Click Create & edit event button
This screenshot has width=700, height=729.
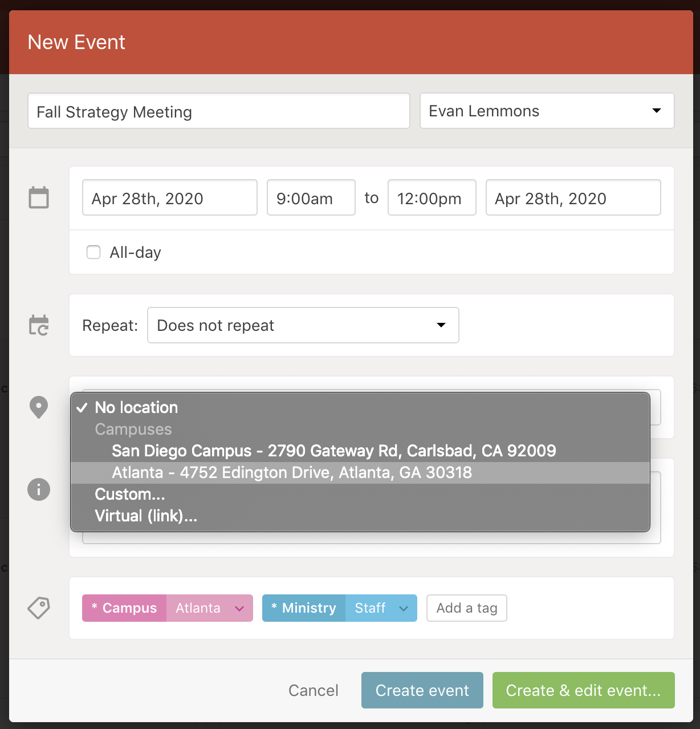click(583, 690)
